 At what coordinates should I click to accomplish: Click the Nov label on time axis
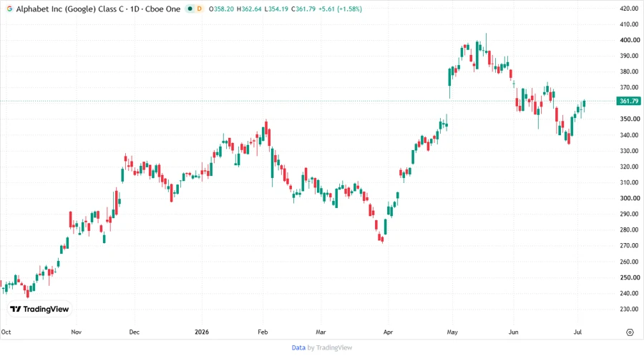coord(76,332)
